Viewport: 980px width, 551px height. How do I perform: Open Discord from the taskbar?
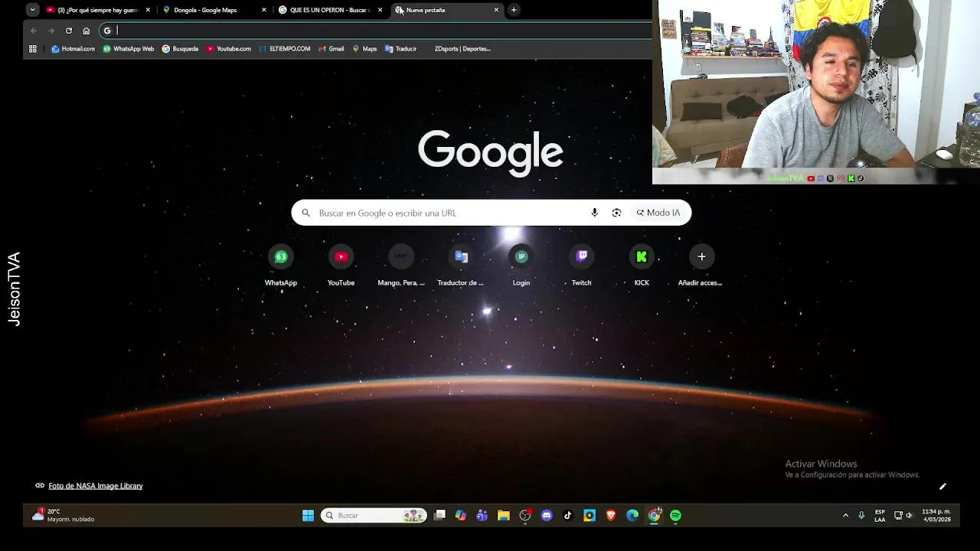547,515
